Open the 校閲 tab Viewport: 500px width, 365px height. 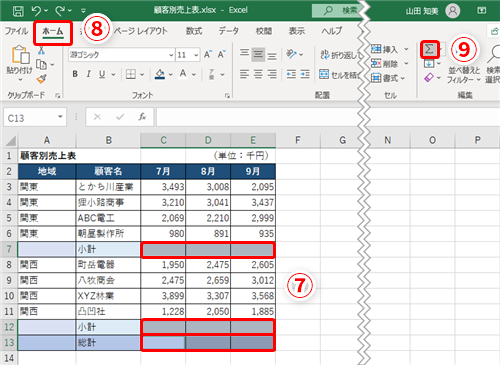point(264,31)
